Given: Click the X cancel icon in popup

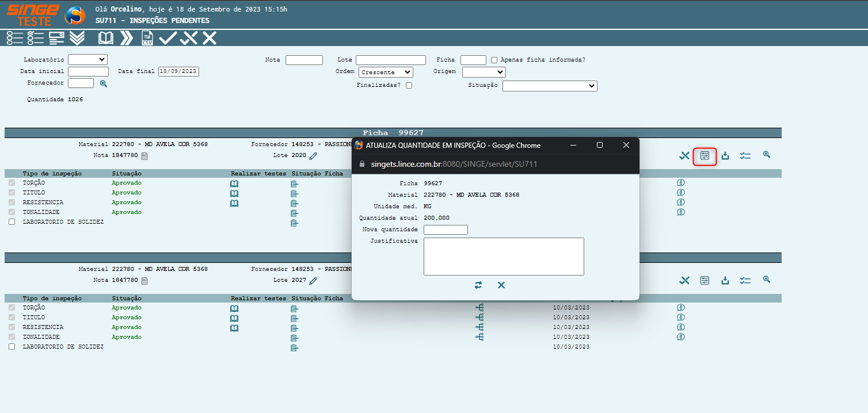Looking at the screenshot, I should pos(501,285).
